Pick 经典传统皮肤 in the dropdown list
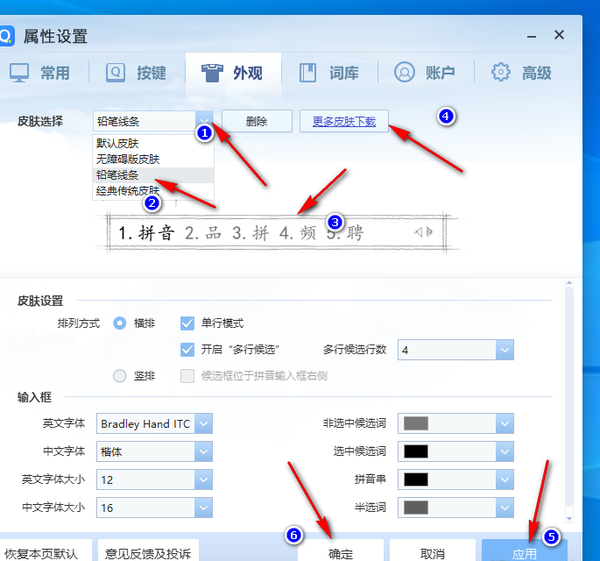 (128, 190)
